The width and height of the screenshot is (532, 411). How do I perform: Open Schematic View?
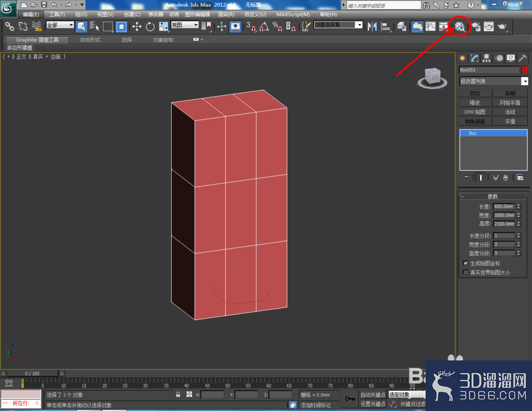click(444, 27)
